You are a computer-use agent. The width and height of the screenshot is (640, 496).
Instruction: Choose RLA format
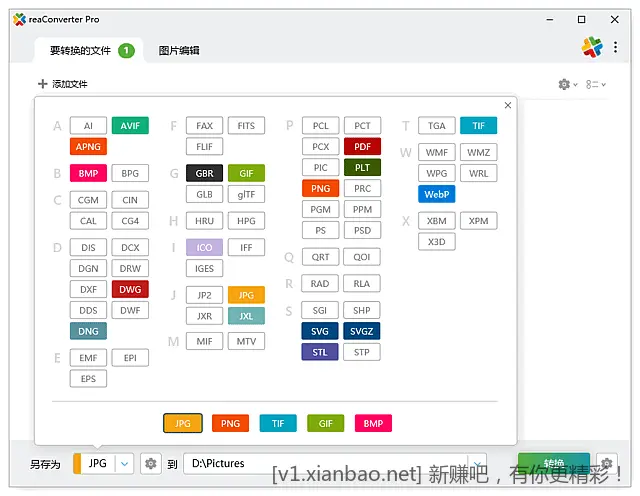(362, 283)
